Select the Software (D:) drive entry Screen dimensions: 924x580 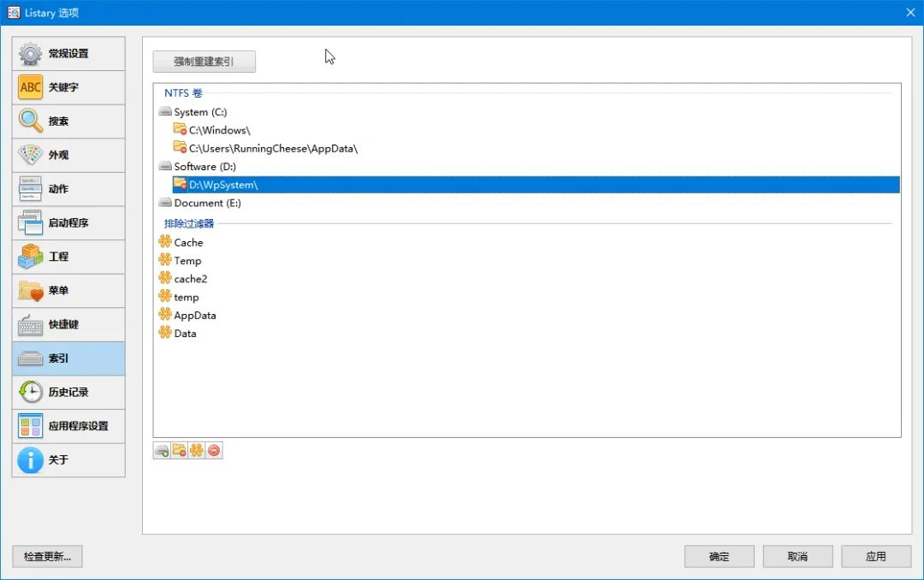[205, 167]
